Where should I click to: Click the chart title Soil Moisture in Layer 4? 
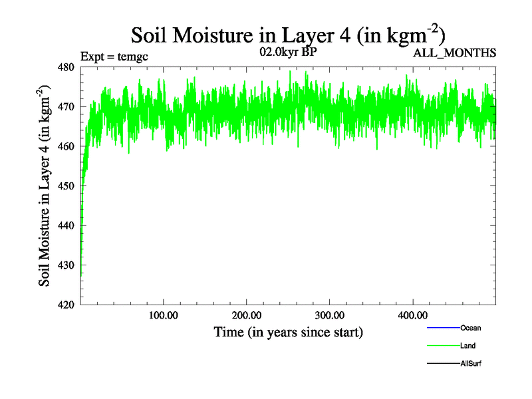[x=287, y=35]
